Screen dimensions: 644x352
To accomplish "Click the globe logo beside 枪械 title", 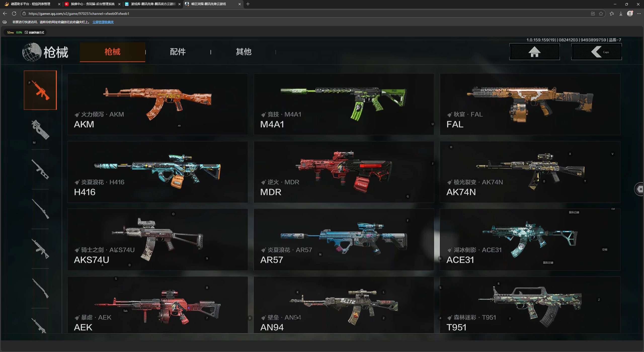I will pyautogui.click(x=32, y=52).
